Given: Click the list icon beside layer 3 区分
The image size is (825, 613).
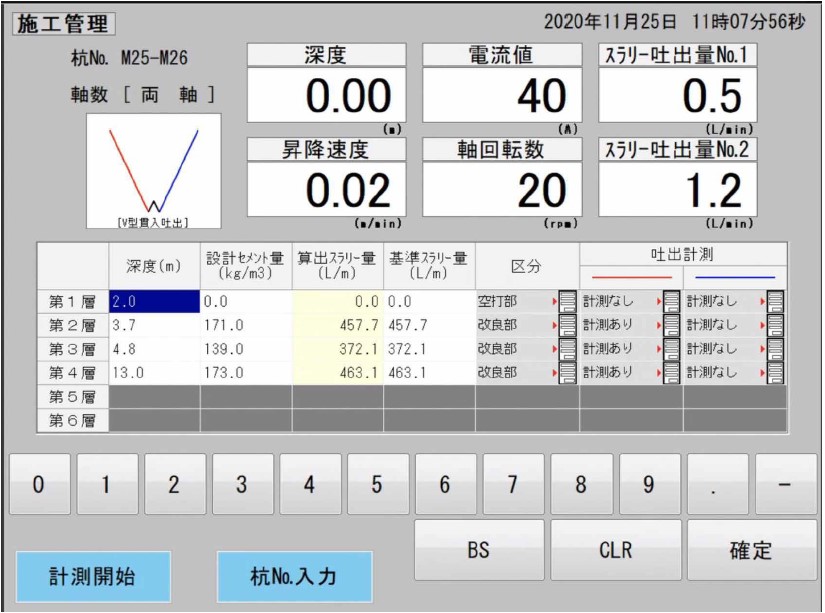Looking at the screenshot, I should click(567, 349).
